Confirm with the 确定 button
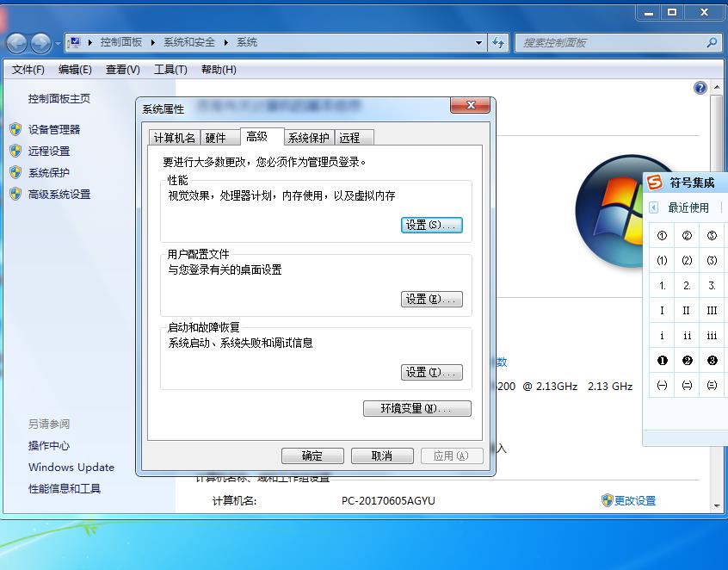728x570 pixels. click(312, 455)
